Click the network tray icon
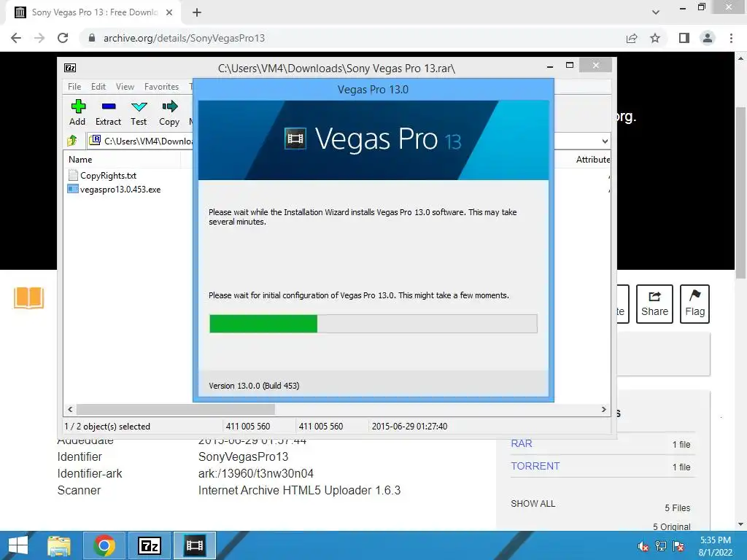Viewport: 747px width, 560px height. coord(661,546)
